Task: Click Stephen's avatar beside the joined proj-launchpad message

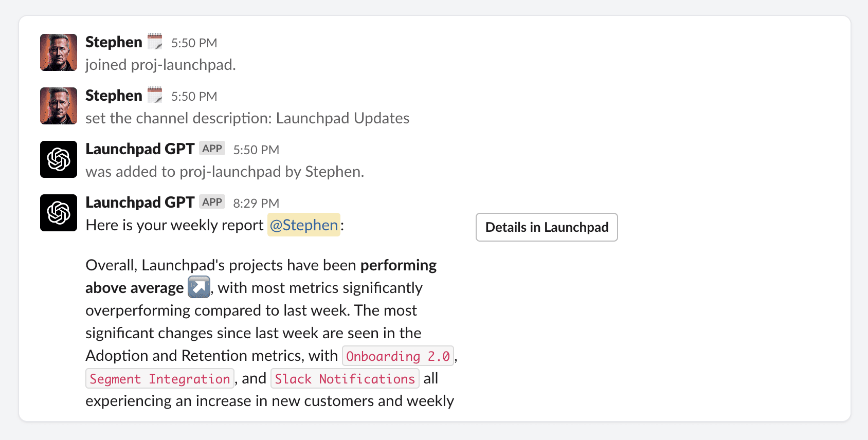Action: (59, 52)
